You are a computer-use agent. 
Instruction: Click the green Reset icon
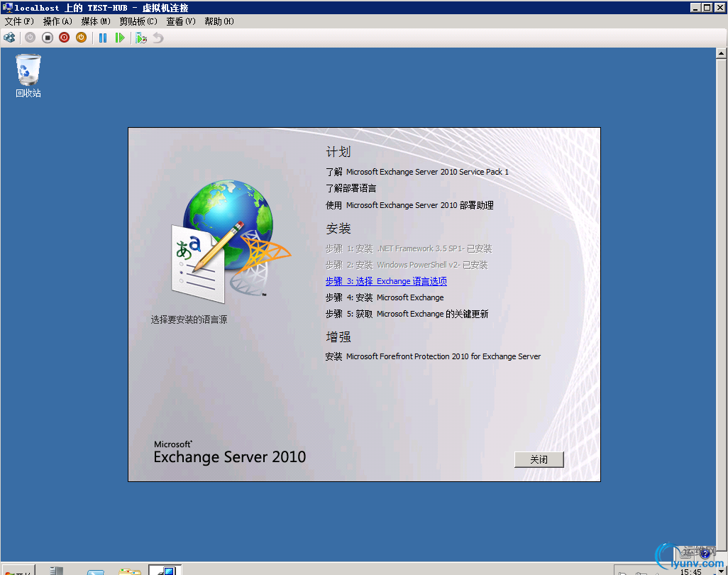coord(120,38)
